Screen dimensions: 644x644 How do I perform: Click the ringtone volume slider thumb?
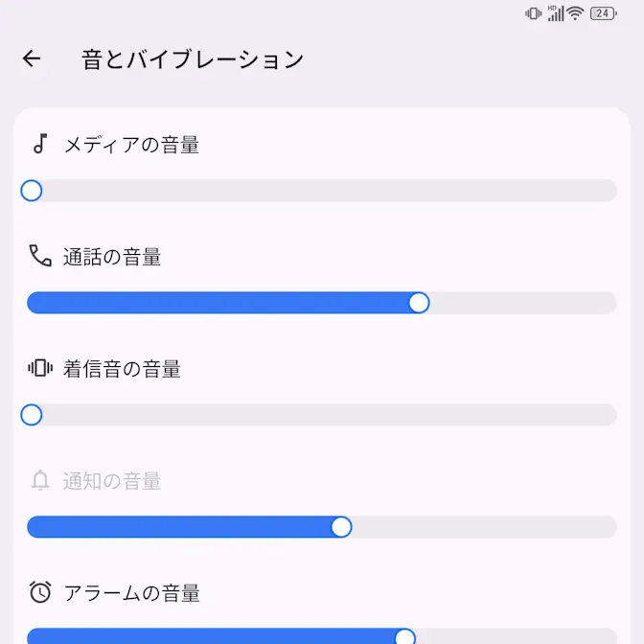32,415
